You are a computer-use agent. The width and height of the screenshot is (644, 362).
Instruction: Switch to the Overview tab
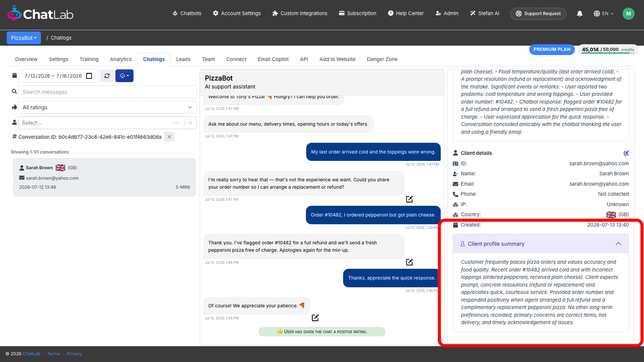click(x=26, y=59)
